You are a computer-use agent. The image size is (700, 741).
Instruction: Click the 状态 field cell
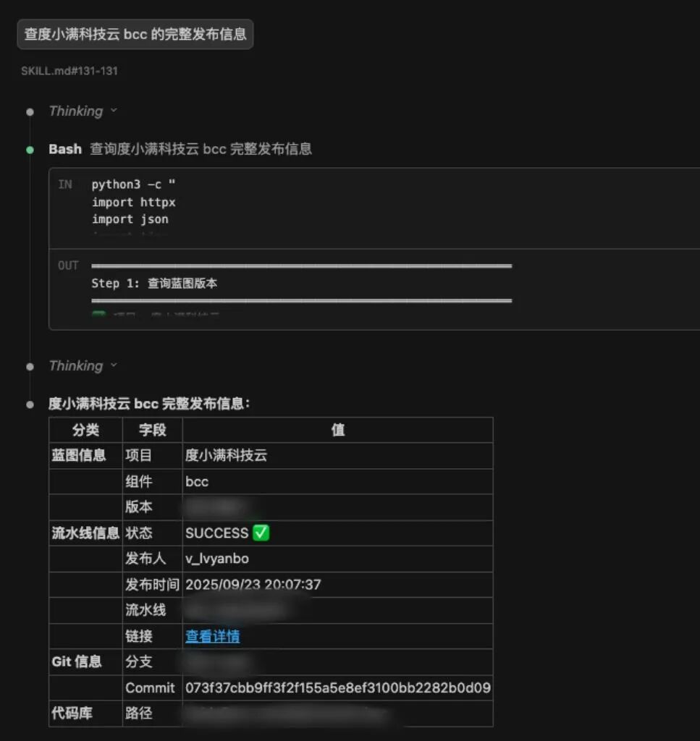pyautogui.click(x=152, y=533)
